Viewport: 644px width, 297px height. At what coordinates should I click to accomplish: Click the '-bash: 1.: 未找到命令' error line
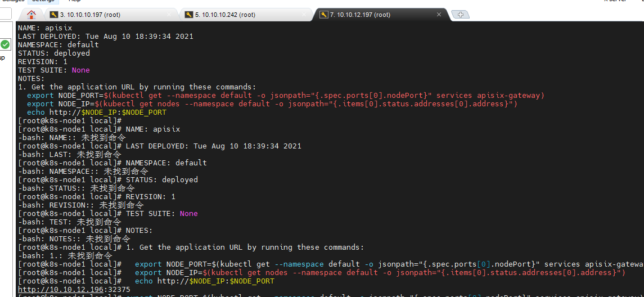[65, 255]
